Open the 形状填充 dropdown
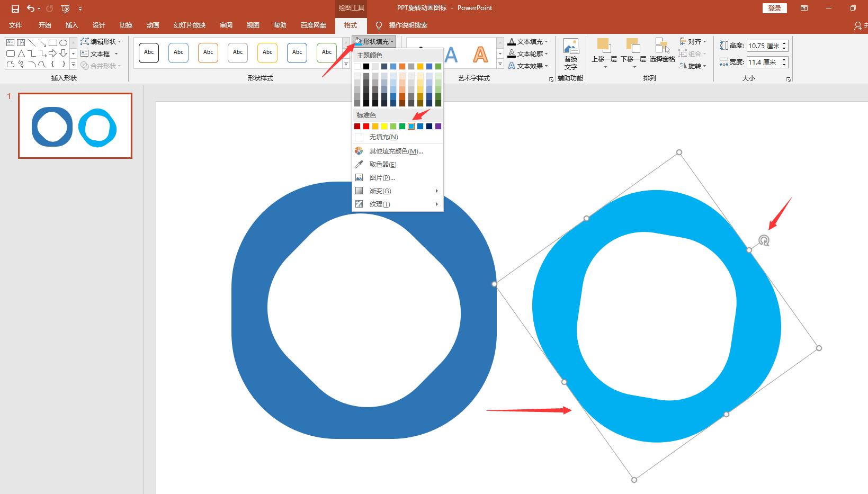The height and width of the screenshot is (494, 868). (374, 41)
